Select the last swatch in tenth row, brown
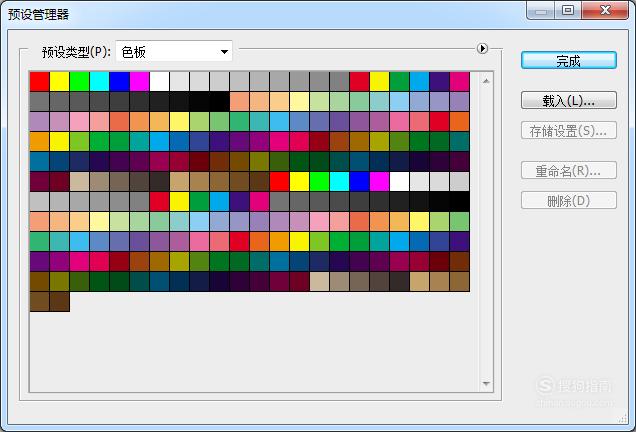The height and width of the screenshot is (432, 636). point(460,261)
